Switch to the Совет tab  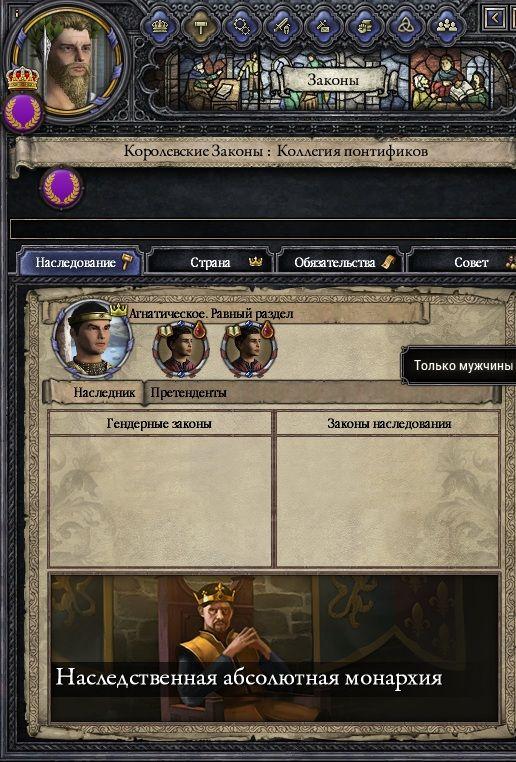[x=463, y=262]
